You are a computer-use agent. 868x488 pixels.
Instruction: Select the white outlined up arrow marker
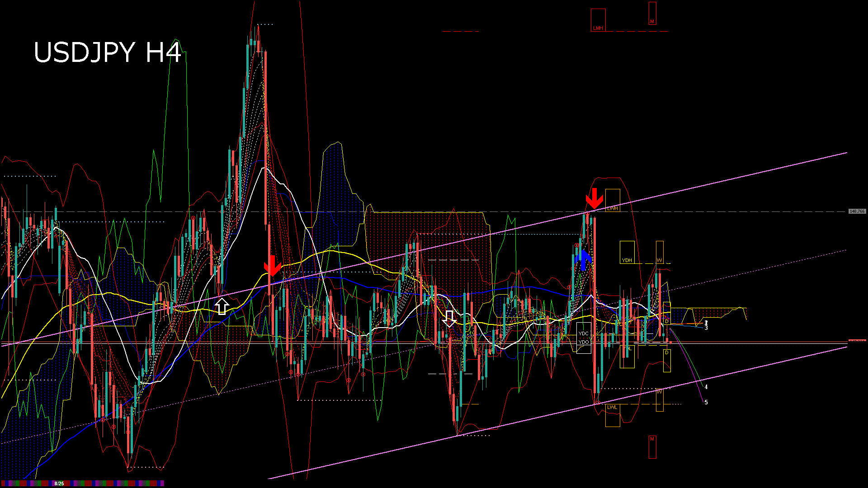221,306
